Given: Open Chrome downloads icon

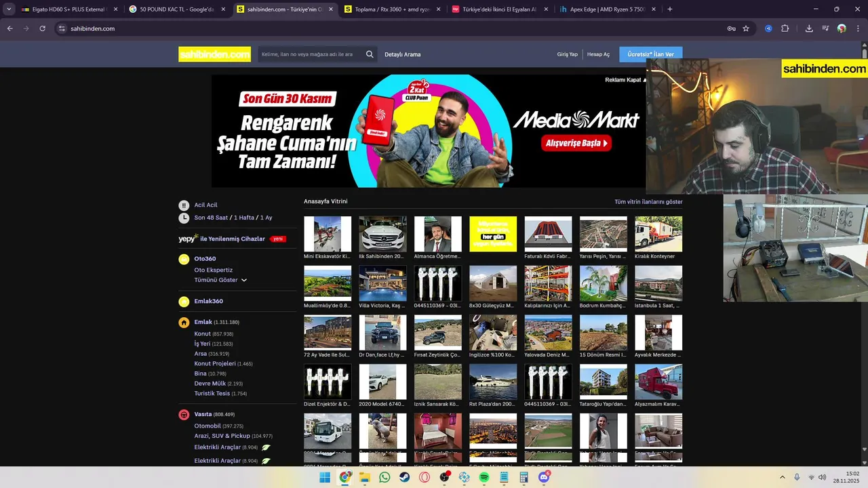Looking at the screenshot, I should tap(809, 28).
